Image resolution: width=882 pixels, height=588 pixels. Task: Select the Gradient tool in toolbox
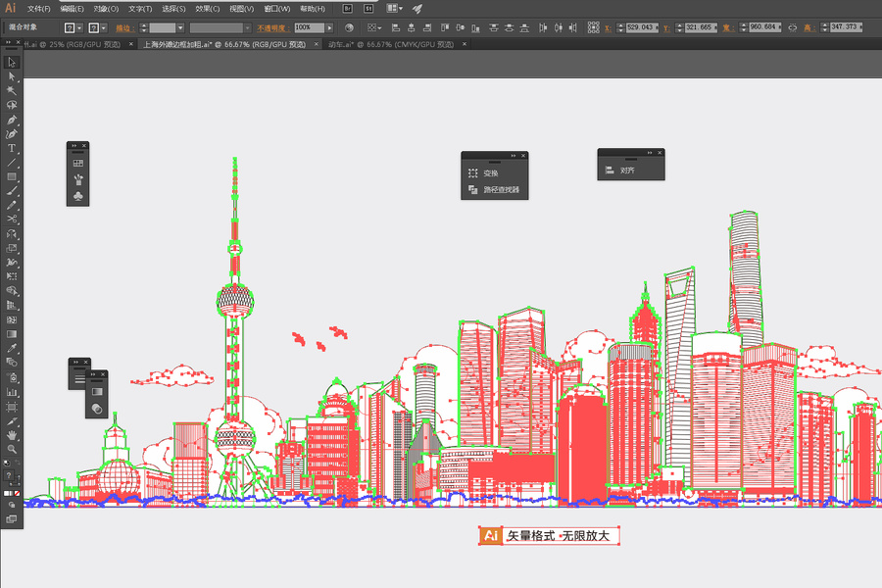pos(11,333)
